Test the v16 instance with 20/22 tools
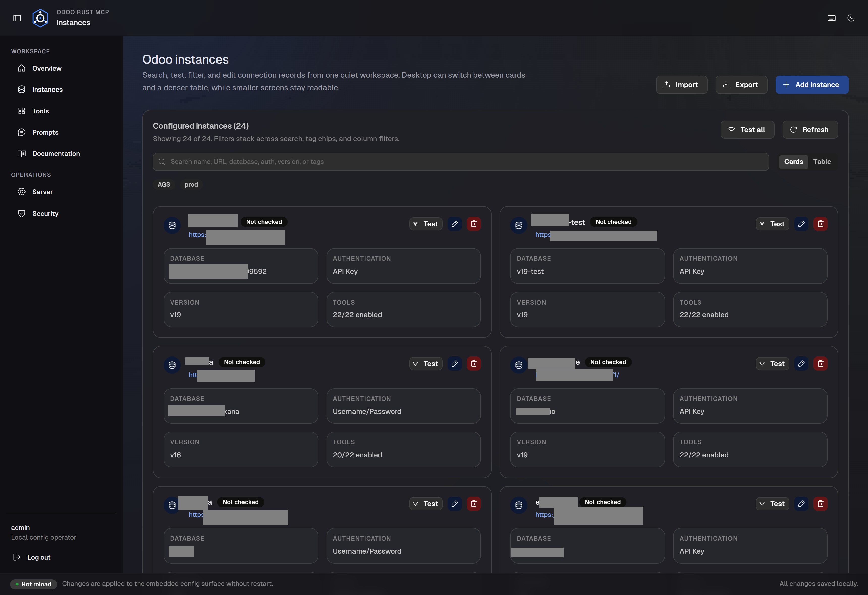Screen dimensions: 868x595 425,364
